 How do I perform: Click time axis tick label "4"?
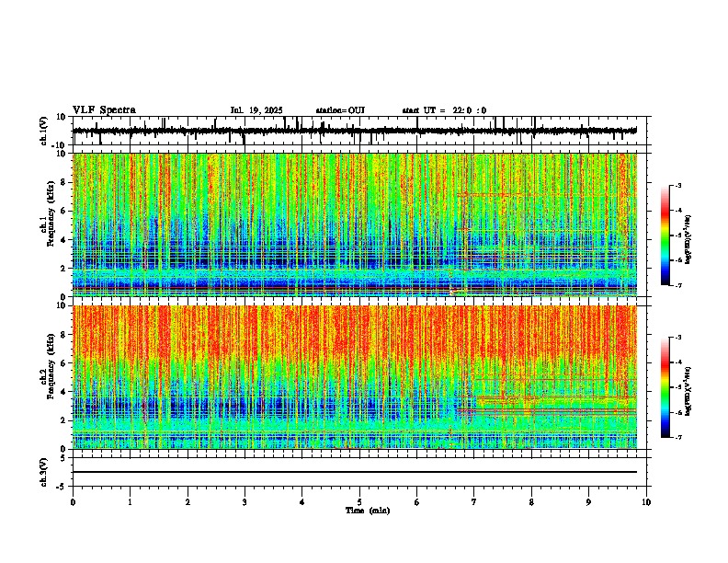coord(302,502)
